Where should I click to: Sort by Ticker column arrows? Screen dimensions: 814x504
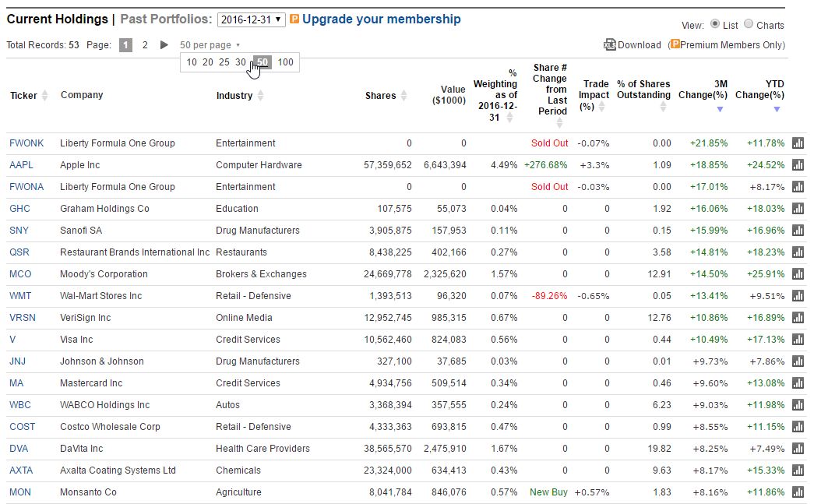[x=44, y=96]
